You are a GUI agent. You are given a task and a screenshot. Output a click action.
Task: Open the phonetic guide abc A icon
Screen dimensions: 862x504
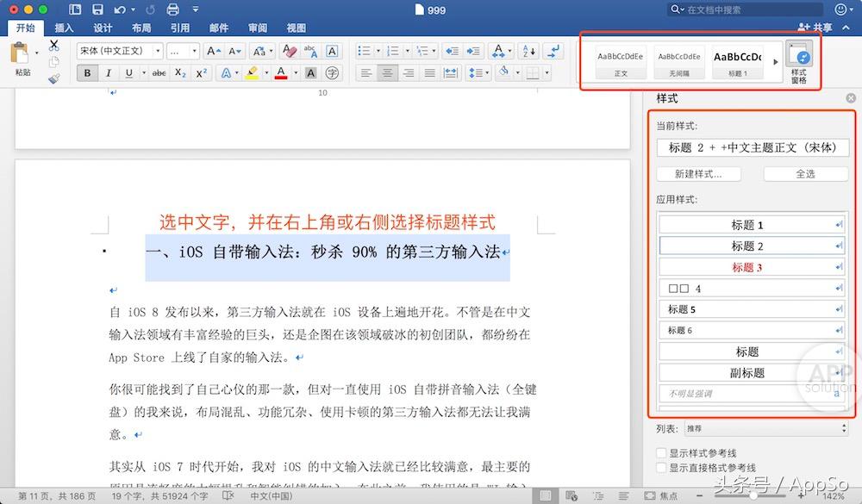click(x=310, y=51)
